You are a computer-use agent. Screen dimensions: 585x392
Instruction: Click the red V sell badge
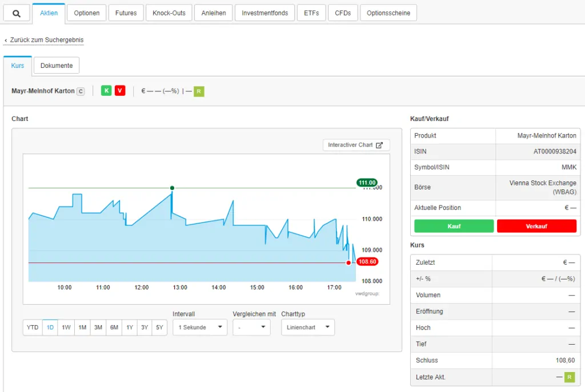tap(120, 91)
